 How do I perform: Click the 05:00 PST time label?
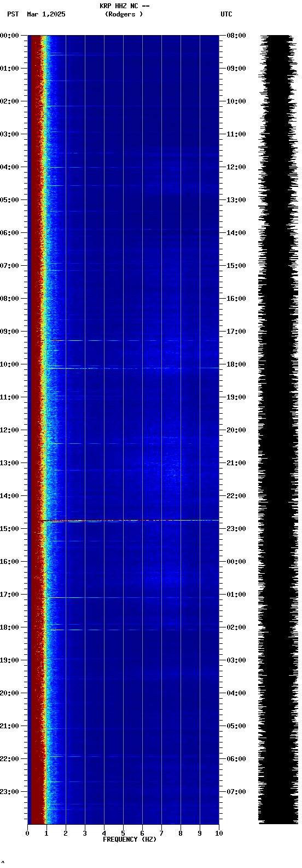tap(10, 200)
